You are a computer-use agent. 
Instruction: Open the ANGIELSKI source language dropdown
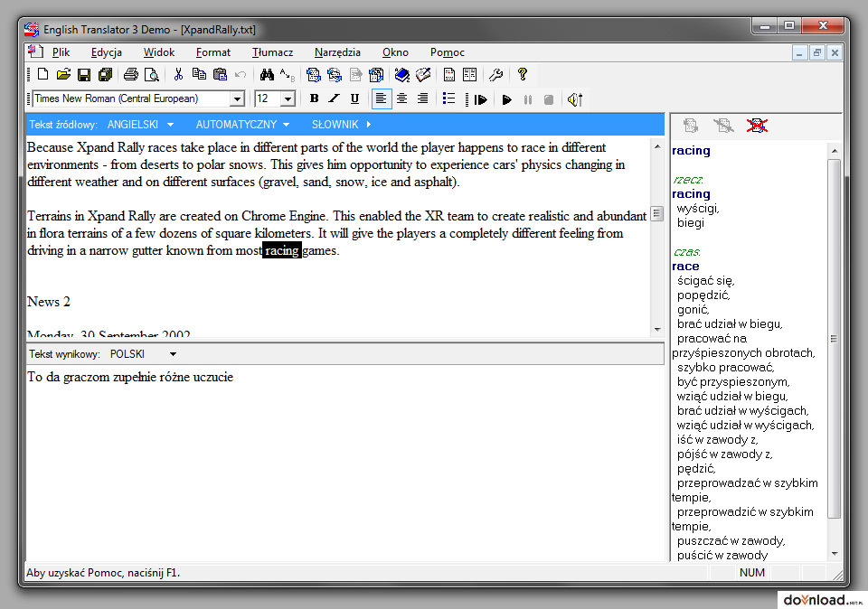tap(141, 125)
